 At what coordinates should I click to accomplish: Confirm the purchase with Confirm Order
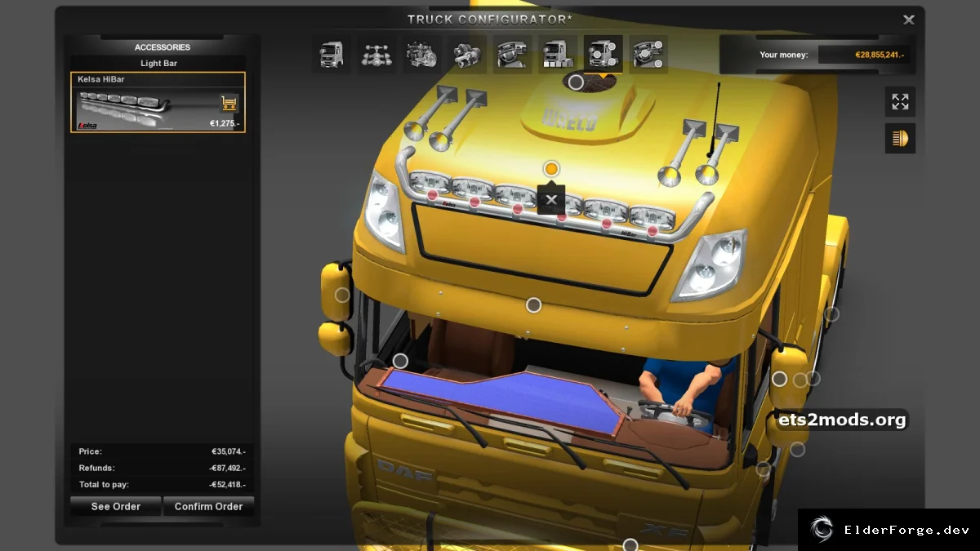tap(208, 506)
